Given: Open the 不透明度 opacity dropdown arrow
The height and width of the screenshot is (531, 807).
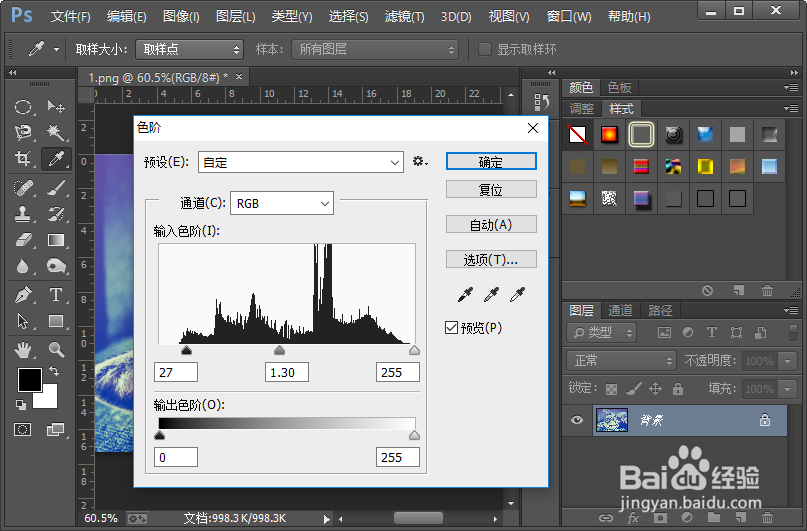Looking at the screenshot, I should click(x=787, y=361).
